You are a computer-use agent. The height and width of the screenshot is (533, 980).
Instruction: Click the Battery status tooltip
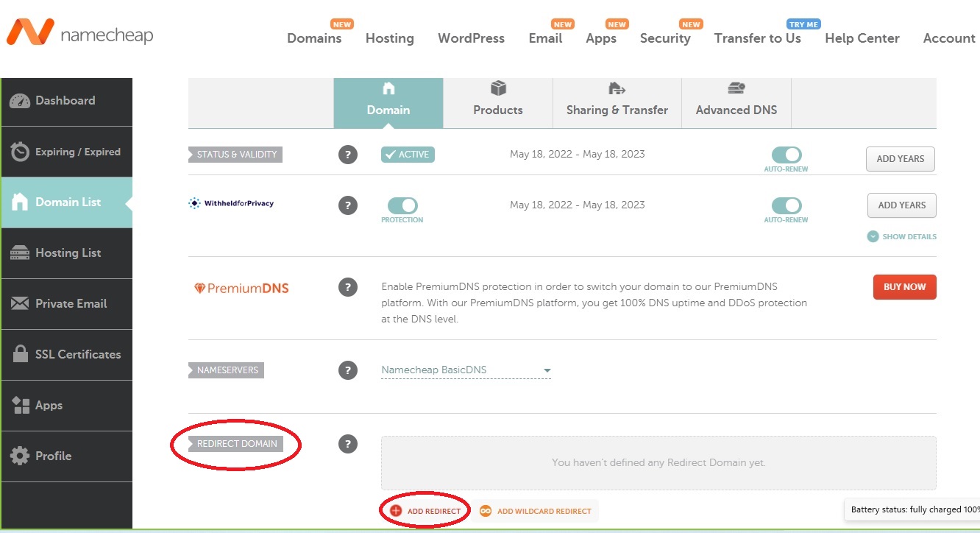(912, 509)
